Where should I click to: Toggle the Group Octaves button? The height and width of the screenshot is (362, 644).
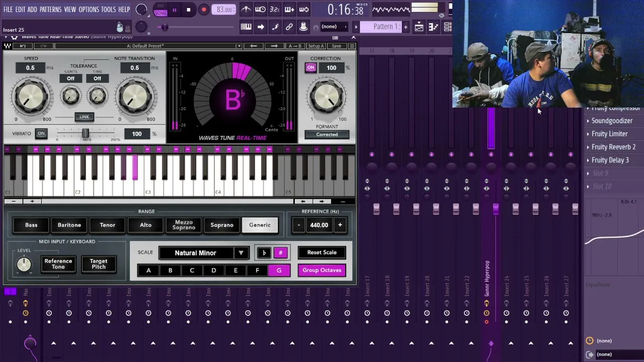322,270
